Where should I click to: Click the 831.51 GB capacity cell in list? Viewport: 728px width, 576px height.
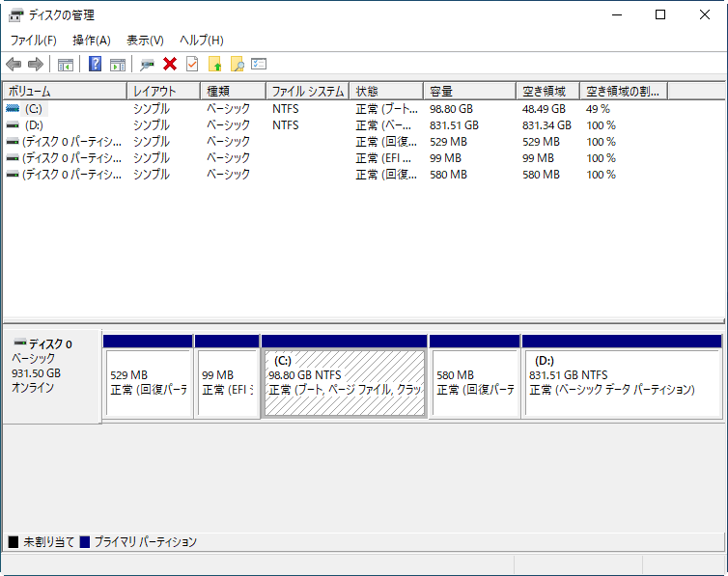(454, 125)
